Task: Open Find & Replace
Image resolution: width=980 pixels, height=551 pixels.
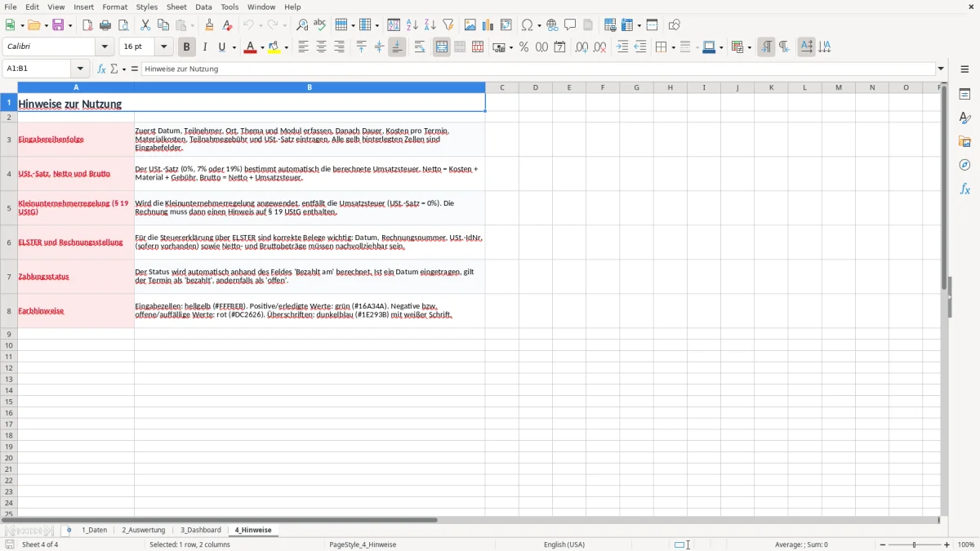Action: point(301,25)
